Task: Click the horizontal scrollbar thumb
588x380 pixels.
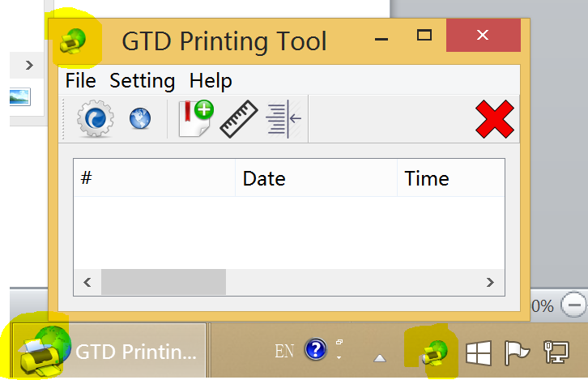Action: tap(164, 282)
